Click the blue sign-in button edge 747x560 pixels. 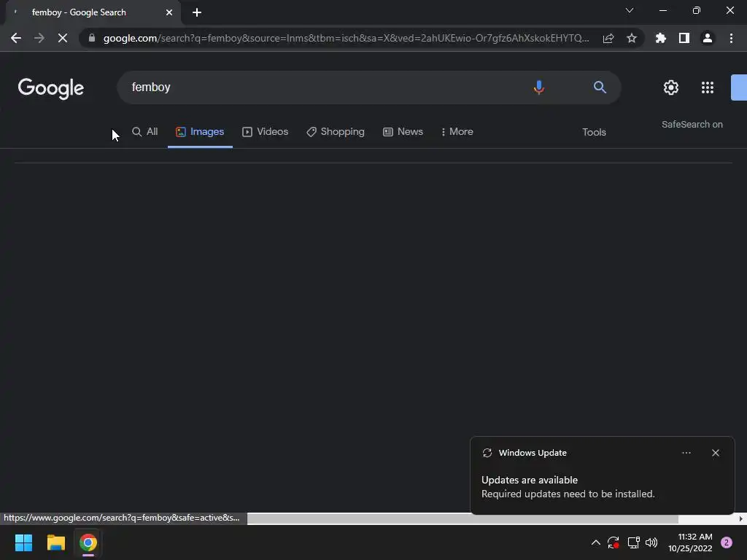point(739,87)
